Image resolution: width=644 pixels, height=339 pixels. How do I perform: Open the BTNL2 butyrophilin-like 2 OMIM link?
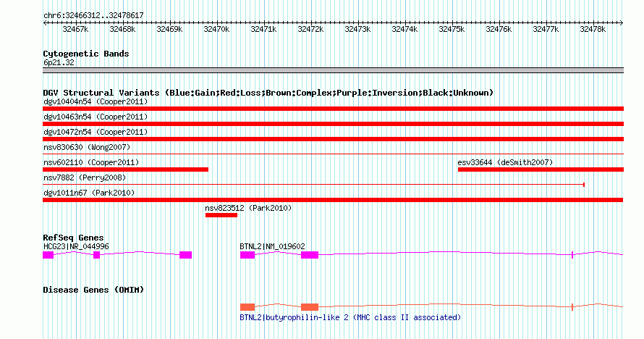350,317
